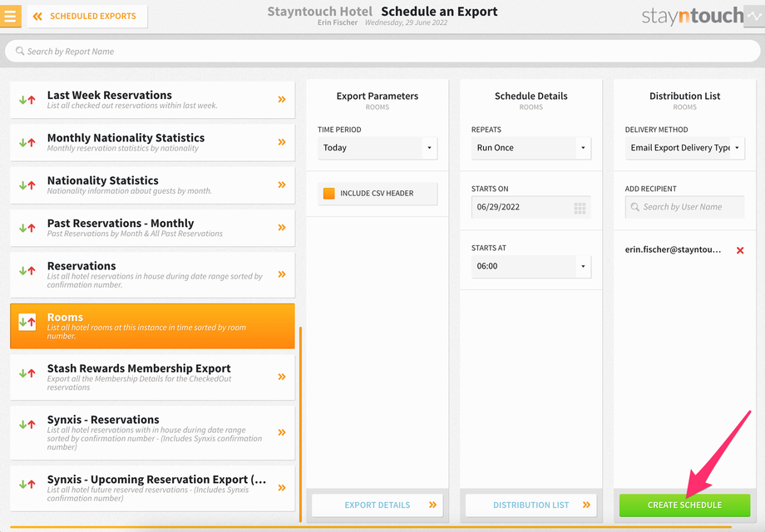Screen dimensions: 765x532
Task: Expand Past Reservations - Monthly chevron
Action: [282, 227]
